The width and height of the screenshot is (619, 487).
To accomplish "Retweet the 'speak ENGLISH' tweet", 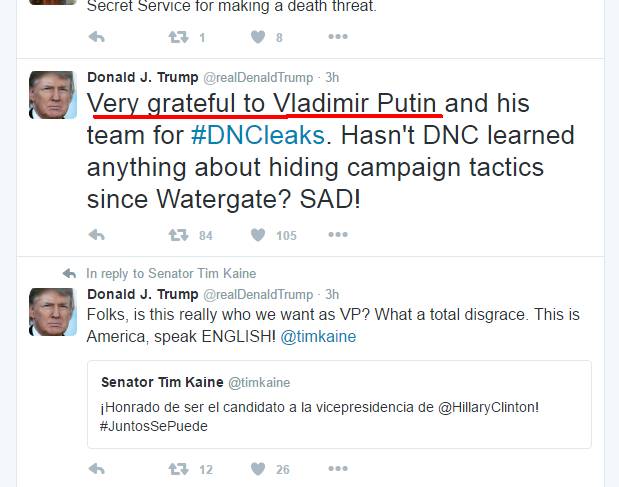I will [x=178, y=469].
